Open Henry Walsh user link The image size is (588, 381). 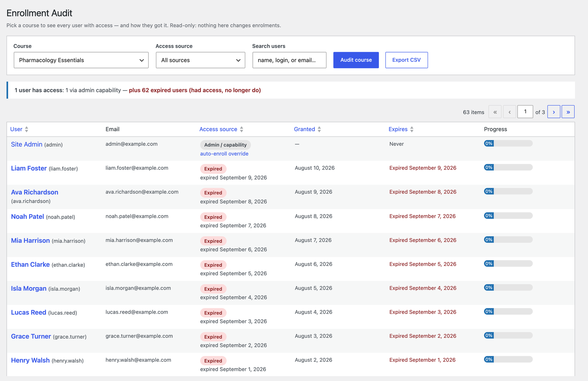pos(30,361)
